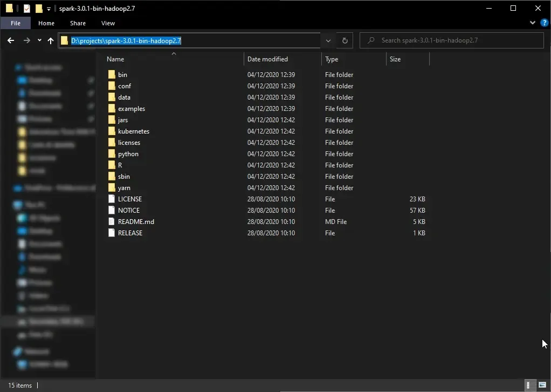Viewport: 551px width, 392px height.
Task: Expand the address bar history dropdown
Action: [328, 41]
